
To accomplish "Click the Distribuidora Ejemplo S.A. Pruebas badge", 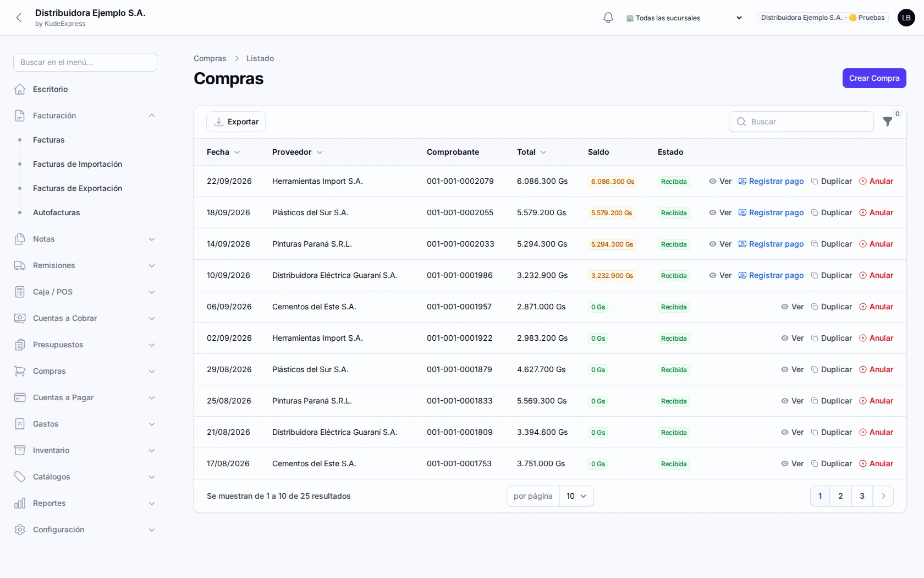I will (823, 18).
